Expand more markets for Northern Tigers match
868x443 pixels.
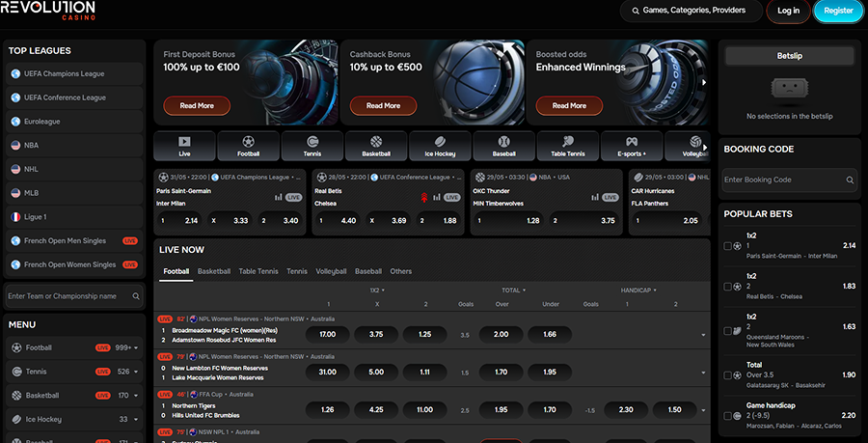(x=703, y=410)
